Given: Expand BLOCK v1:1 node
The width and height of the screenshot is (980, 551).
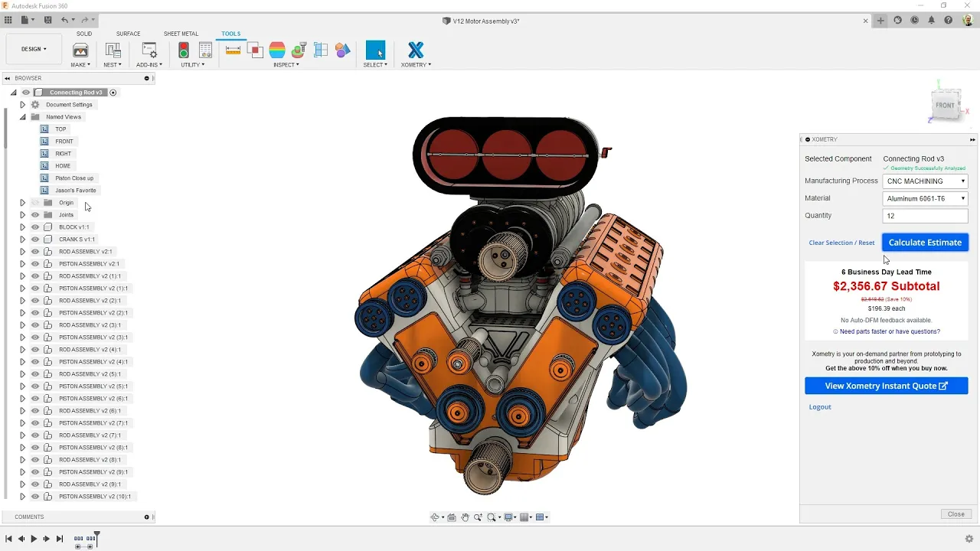Looking at the screenshot, I should tap(22, 227).
